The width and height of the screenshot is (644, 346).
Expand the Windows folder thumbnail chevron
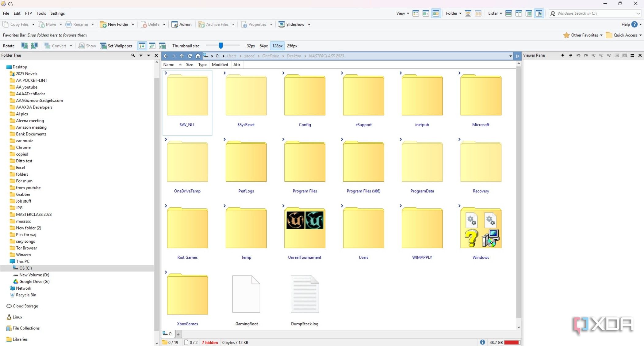459,206
